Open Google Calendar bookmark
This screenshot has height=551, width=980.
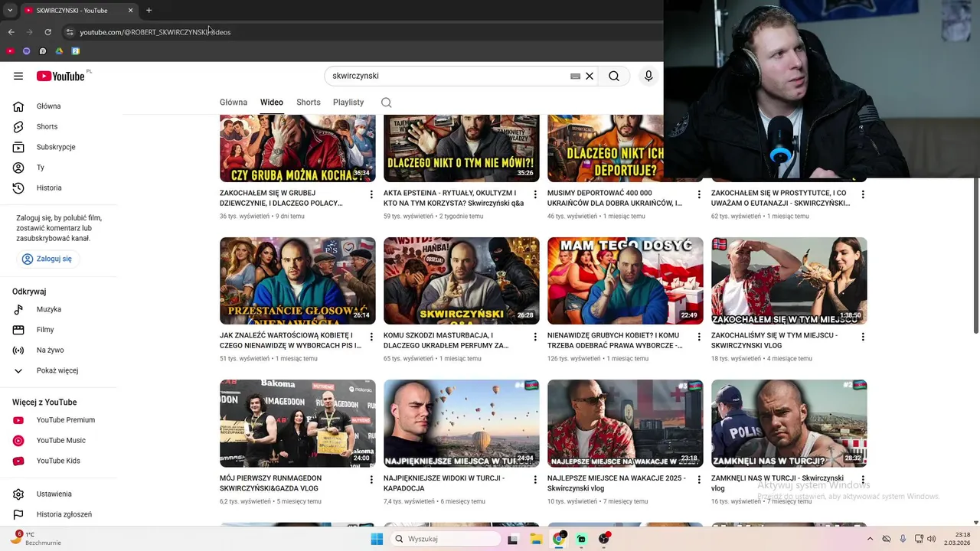coord(76,51)
